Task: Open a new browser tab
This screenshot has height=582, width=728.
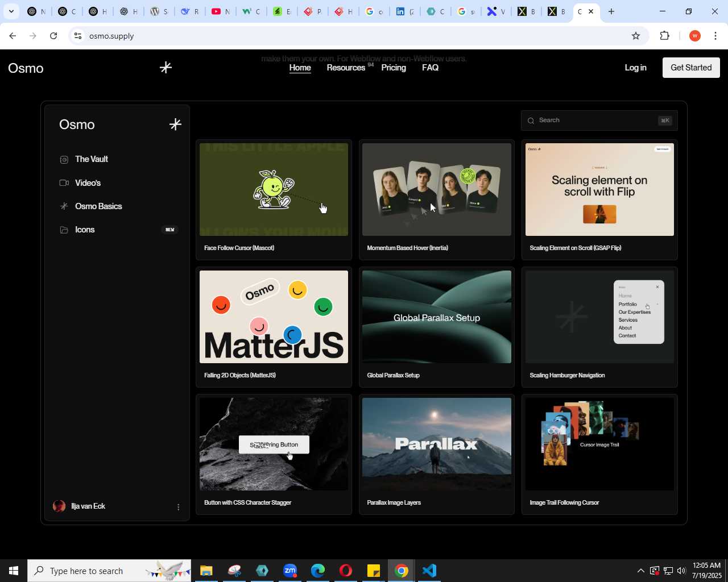Action: point(611,11)
